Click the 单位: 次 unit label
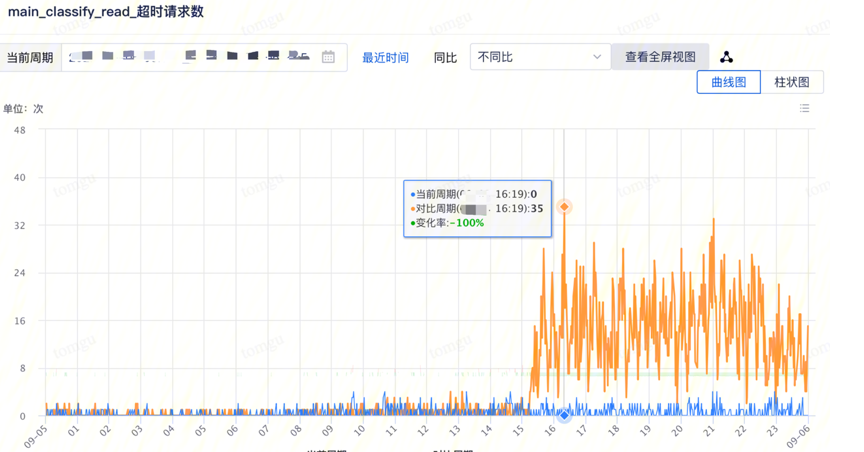Viewport: 864px width, 452px height. [x=23, y=109]
